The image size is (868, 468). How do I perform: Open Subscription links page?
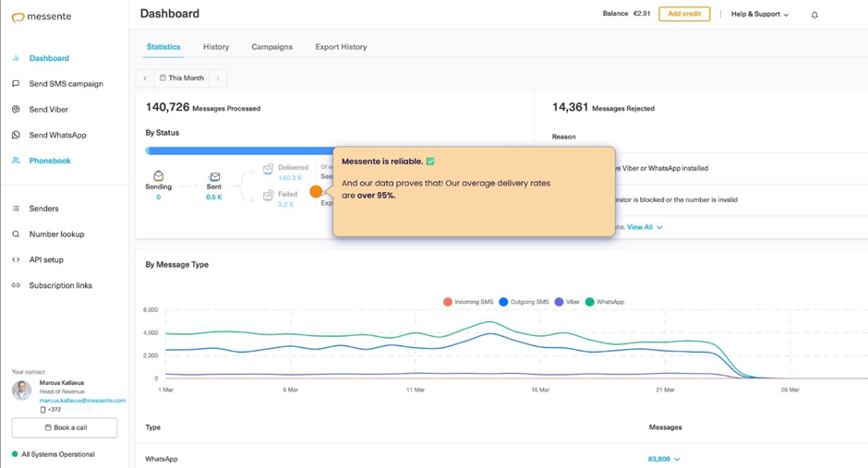(60, 285)
